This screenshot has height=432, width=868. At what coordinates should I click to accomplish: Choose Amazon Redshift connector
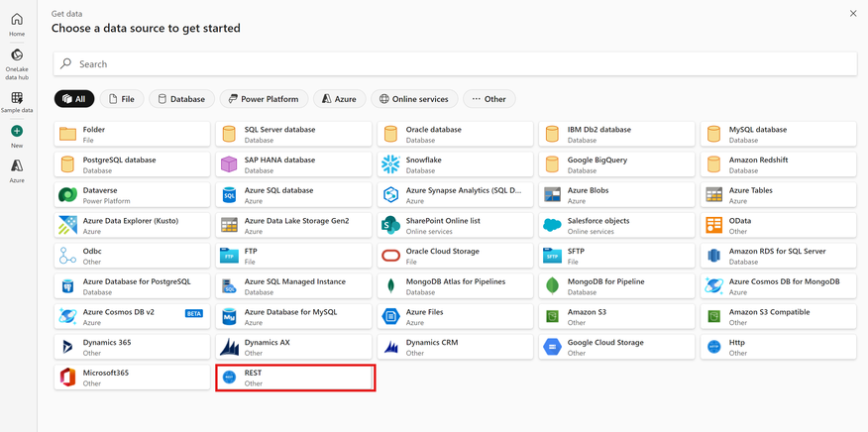[778, 164]
